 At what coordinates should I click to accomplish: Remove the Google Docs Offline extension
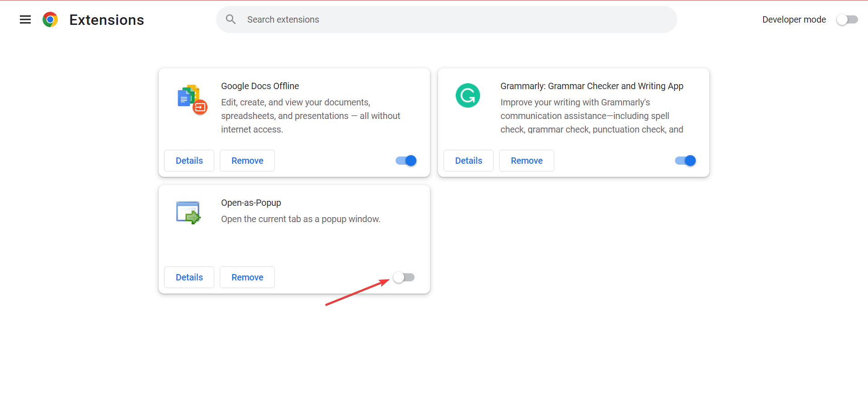pos(247,161)
